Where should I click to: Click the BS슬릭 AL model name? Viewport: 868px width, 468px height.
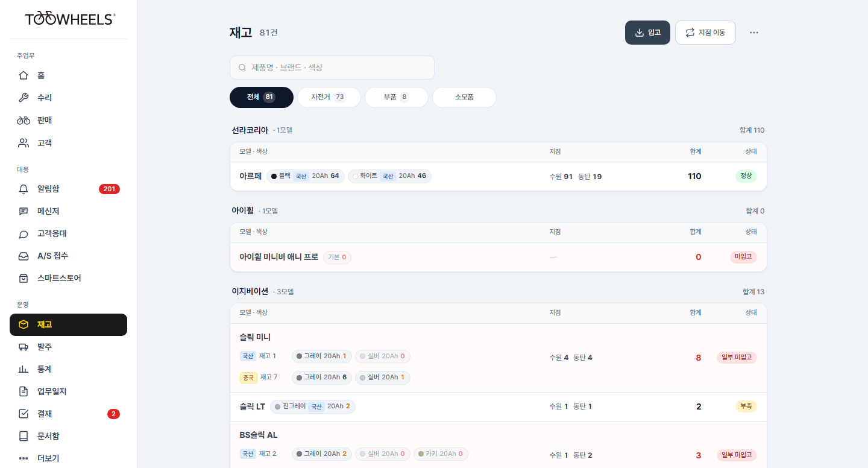259,435
